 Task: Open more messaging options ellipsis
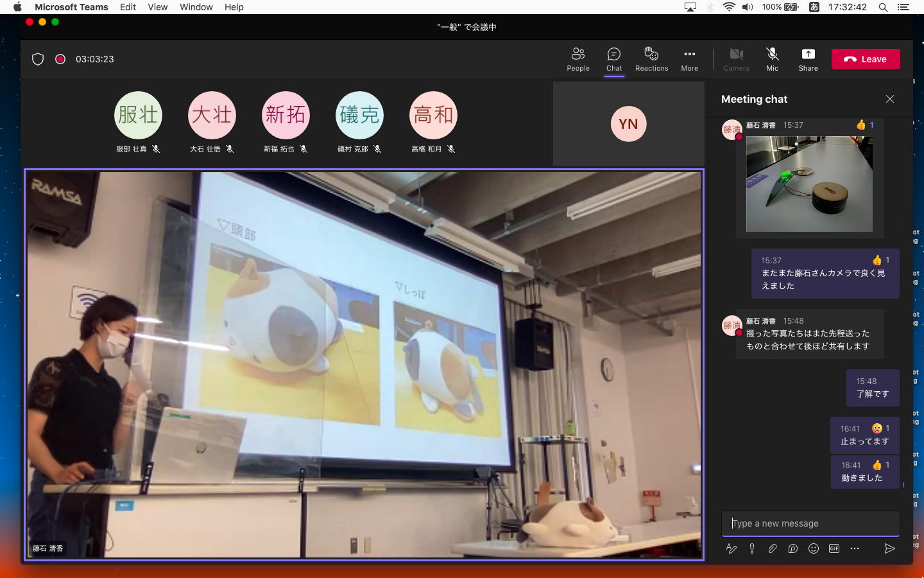855,548
